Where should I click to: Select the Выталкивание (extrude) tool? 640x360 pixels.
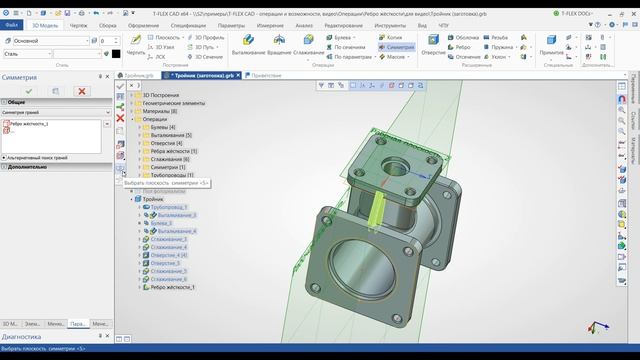[248, 44]
